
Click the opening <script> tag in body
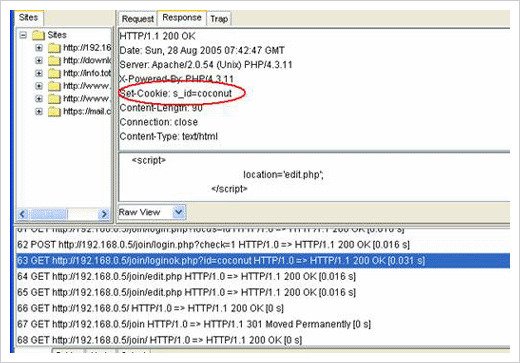tap(149, 160)
